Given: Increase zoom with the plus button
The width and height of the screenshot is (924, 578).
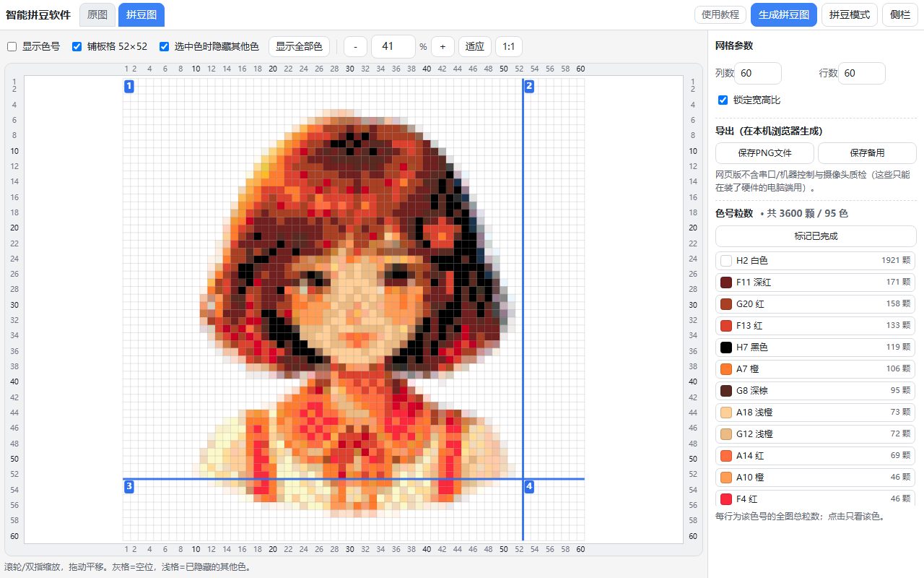Looking at the screenshot, I should coord(443,46).
